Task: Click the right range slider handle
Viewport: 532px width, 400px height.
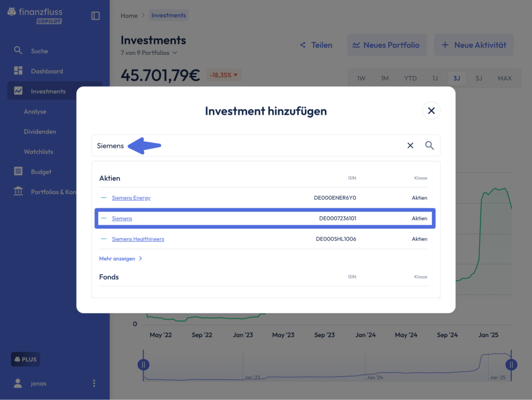Action: pyautogui.click(x=511, y=365)
